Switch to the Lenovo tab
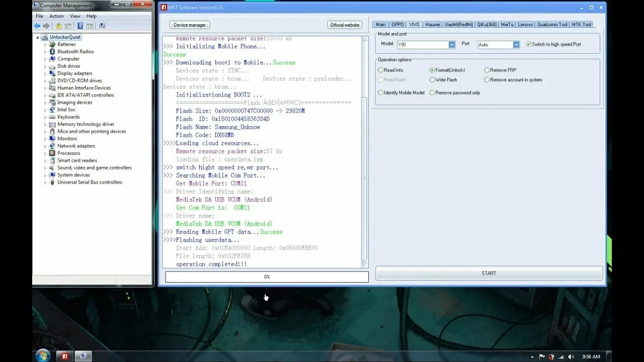 point(525,24)
